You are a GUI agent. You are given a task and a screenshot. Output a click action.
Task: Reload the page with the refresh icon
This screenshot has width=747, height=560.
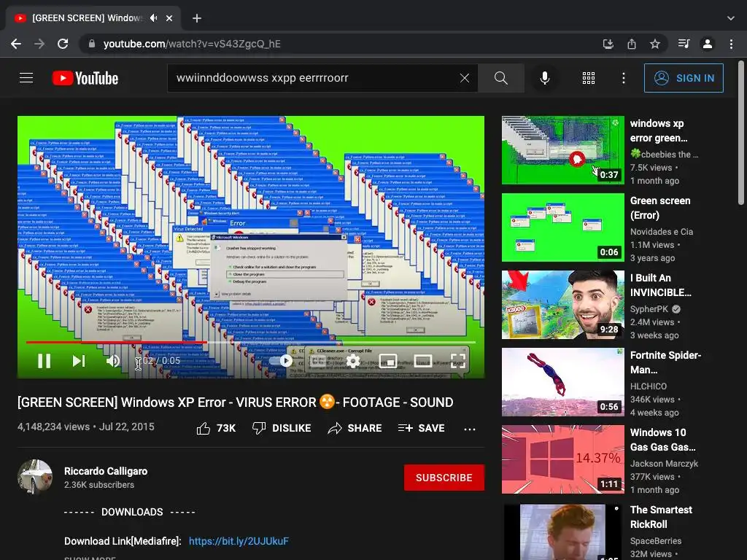63,44
